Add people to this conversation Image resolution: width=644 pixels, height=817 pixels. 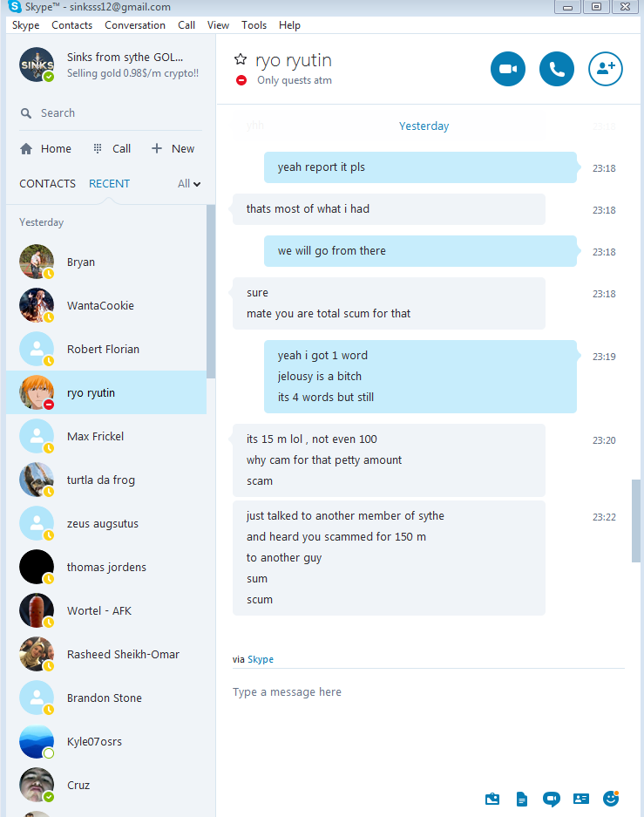pos(606,69)
